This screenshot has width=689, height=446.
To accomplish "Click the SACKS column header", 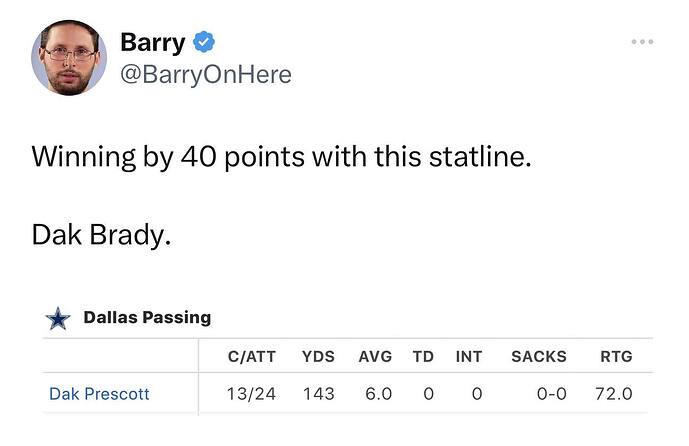I will pyautogui.click(x=538, y=356).
